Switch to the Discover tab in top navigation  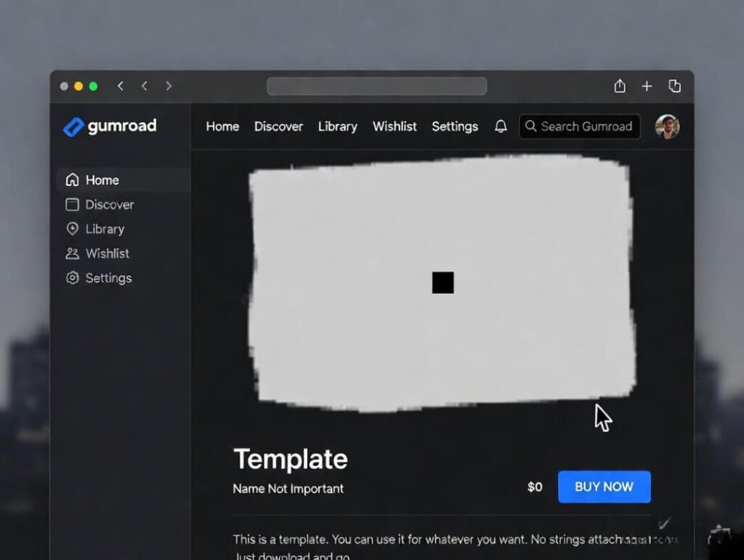click(x=278, y=126)
